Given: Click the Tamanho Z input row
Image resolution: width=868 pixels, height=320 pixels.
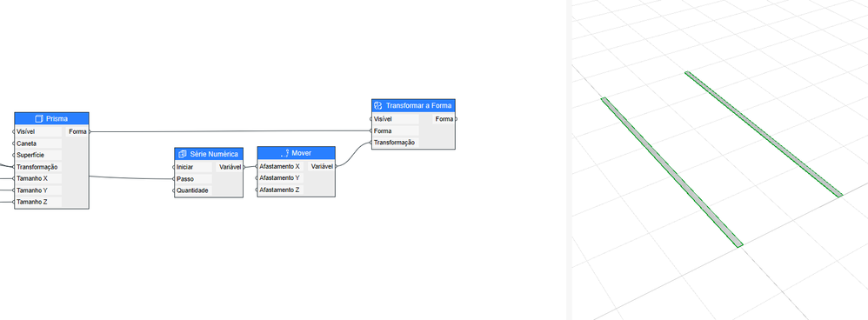Looking at the screenshot, I should pyautogui.click(x=38, y=202).
